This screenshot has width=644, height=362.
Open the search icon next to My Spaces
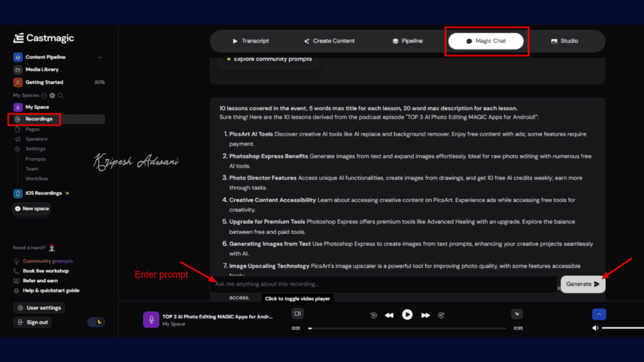60,96
